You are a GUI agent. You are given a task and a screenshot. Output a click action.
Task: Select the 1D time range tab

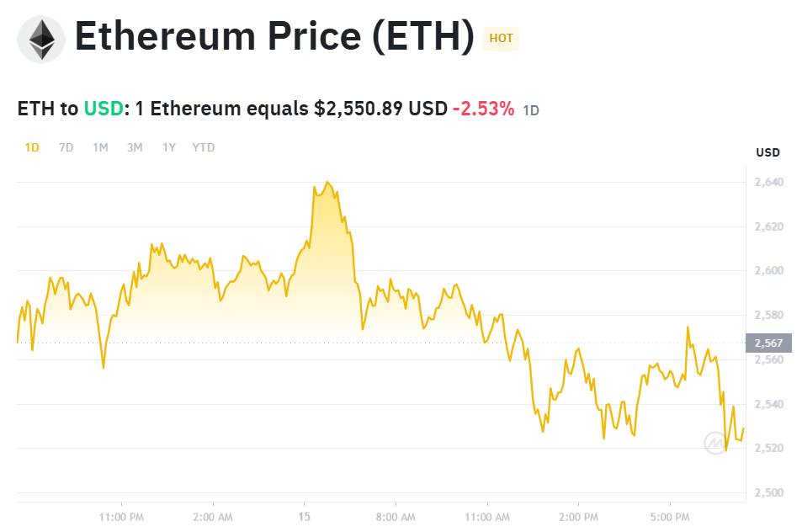(x=32, y=147)
